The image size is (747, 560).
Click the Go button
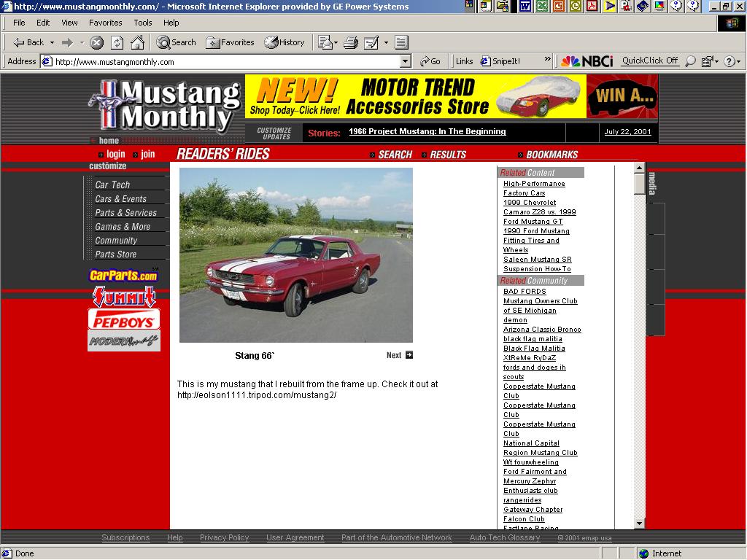click(x=430, y=61)
